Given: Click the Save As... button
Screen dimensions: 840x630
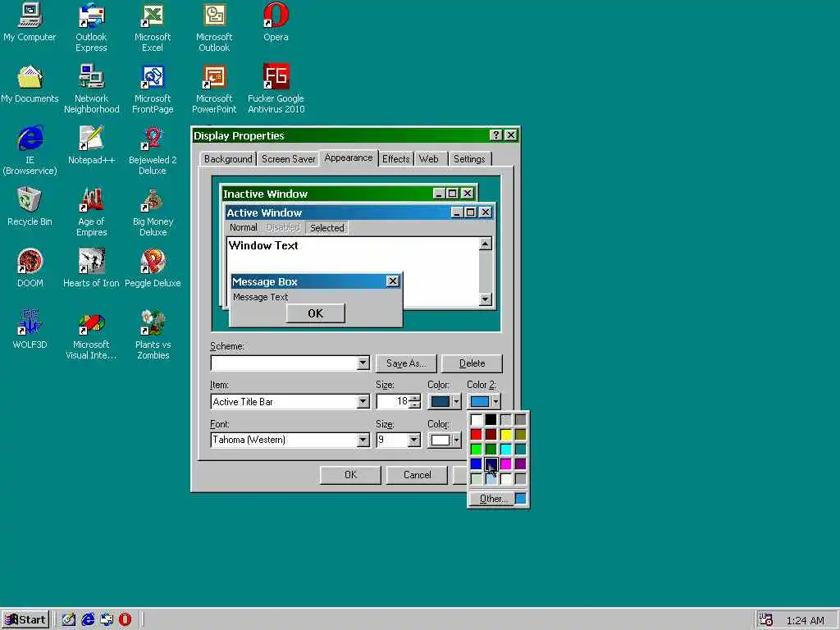Looking at the screenshot, I should (x=406, y=363).
